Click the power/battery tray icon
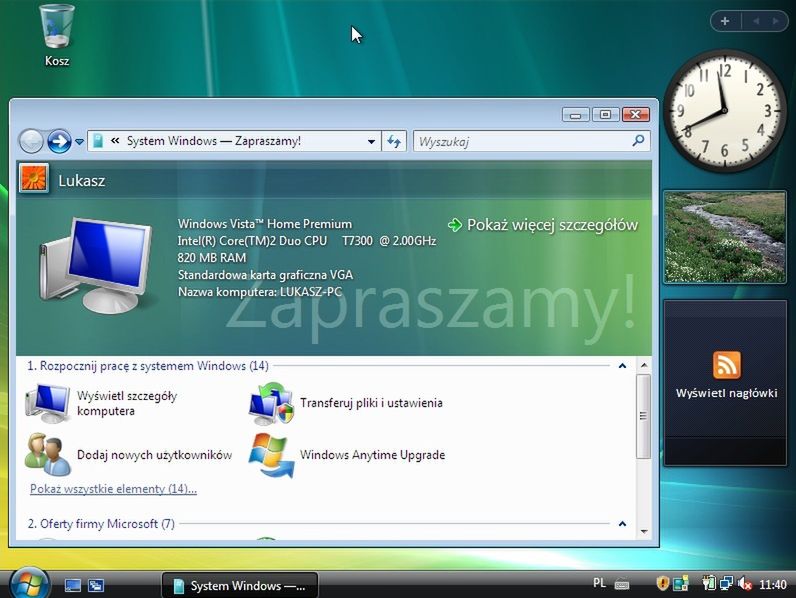This screenshot has height=598, width=796. (708, 583)
